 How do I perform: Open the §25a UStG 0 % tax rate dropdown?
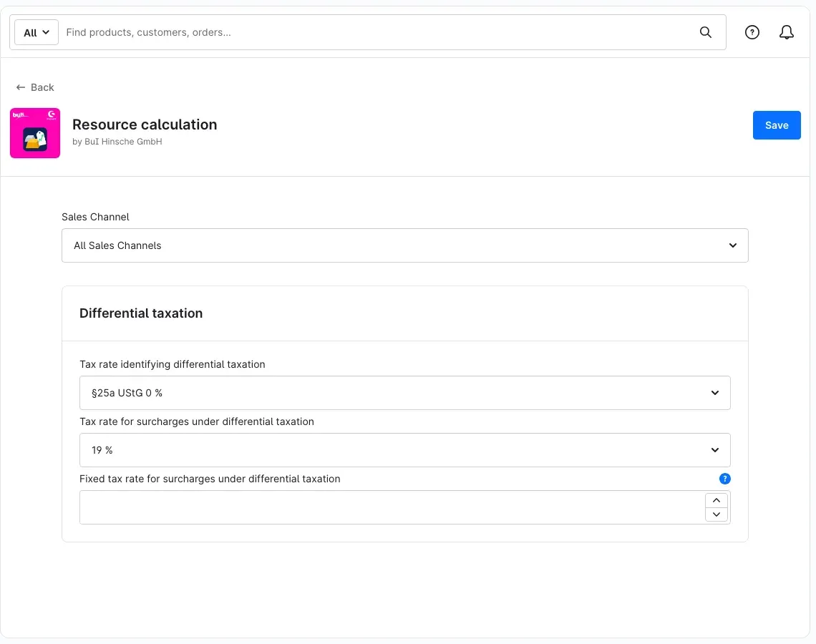pyautogui.click(x=404, y=393)
